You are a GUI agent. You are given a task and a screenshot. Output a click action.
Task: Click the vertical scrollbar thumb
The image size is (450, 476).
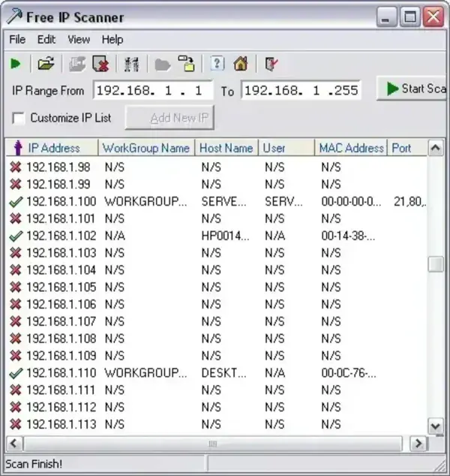click(436, 264)
